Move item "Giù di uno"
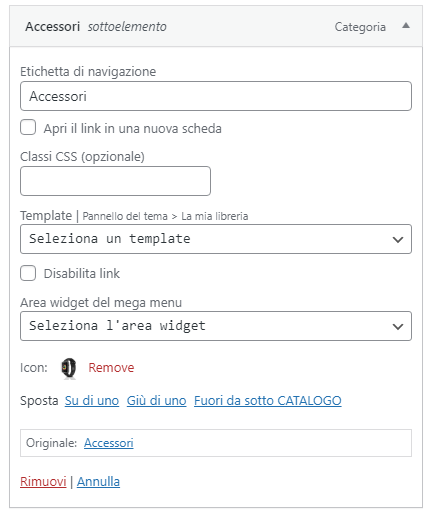Viewport: 435px width, 517px height. [x=156, y=400]
